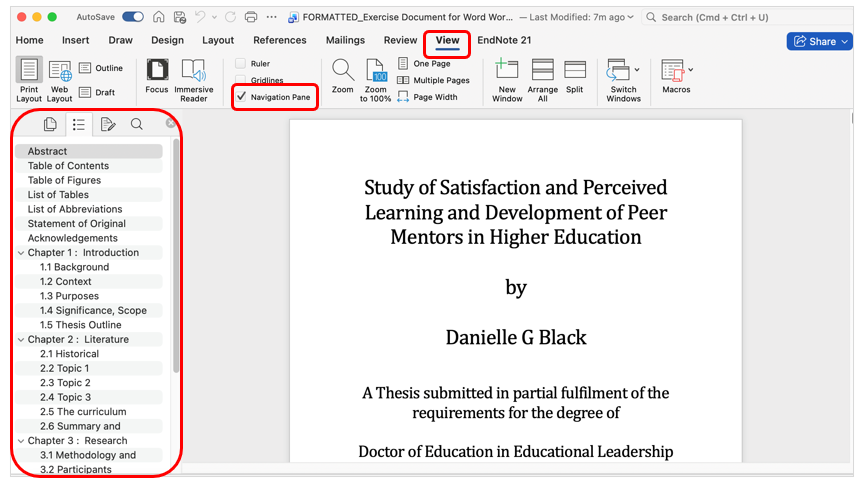Open the Layout tab
863x484 pixels.
point(218,40)
